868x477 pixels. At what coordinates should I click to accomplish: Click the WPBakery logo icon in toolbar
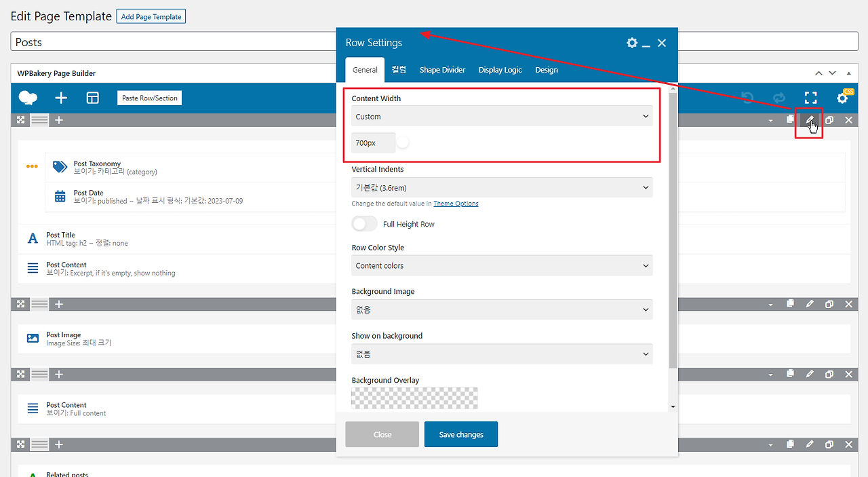[28, 98]
